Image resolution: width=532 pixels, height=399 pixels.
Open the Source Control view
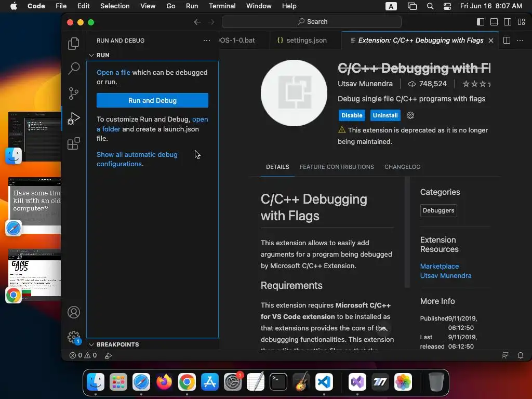[74, 94]
